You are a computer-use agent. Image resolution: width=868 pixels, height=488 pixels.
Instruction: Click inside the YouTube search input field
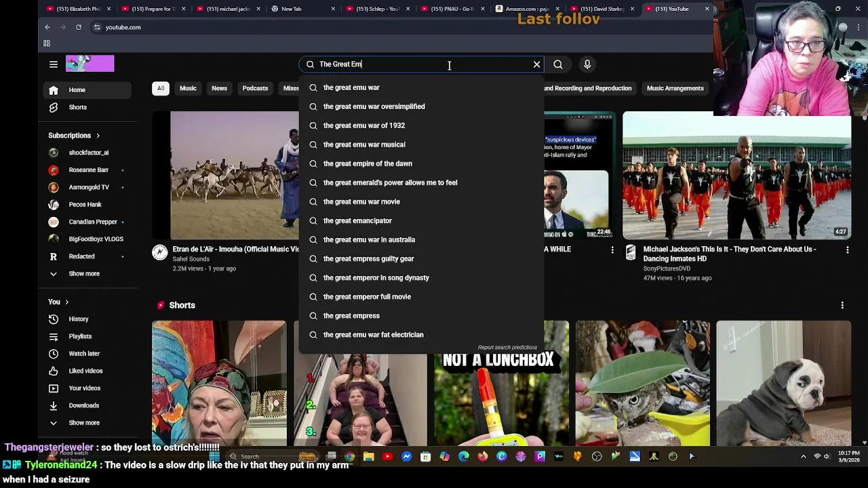click(420, 64)
